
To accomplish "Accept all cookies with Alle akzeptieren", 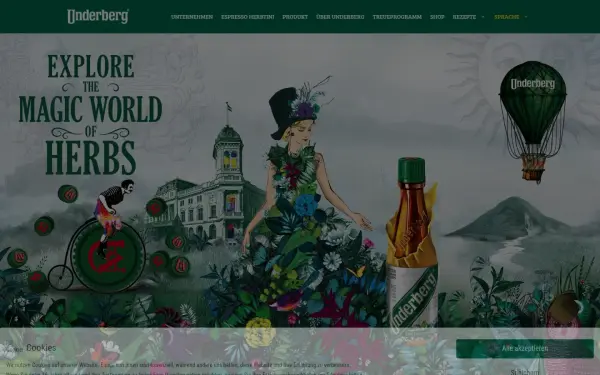I will (x=525, y=349).
